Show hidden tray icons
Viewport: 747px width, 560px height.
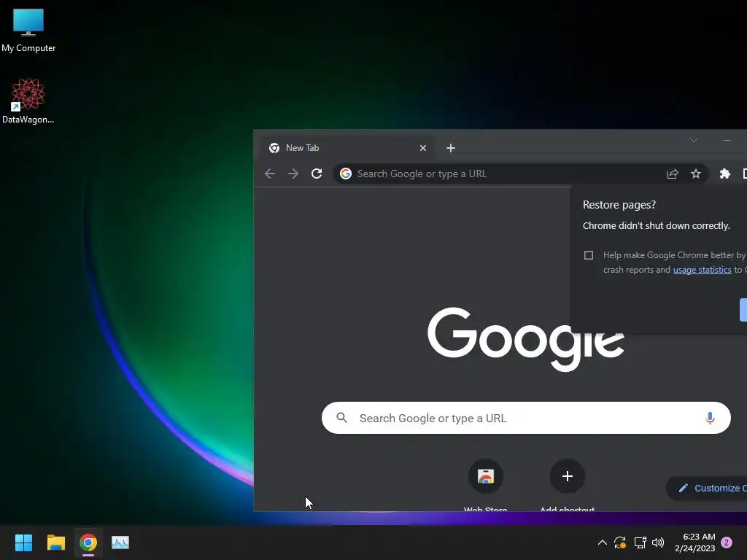602,542
